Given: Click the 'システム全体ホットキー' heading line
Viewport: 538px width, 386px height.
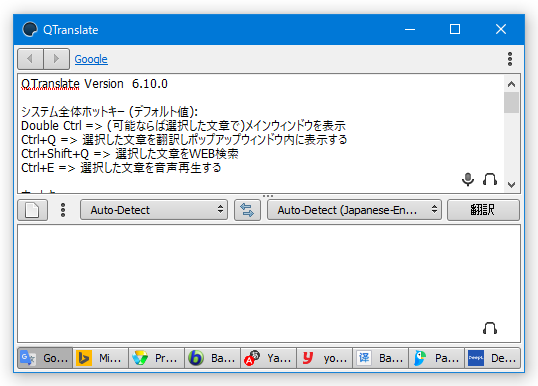Looking at the screenshot, I should click(109, 112).
